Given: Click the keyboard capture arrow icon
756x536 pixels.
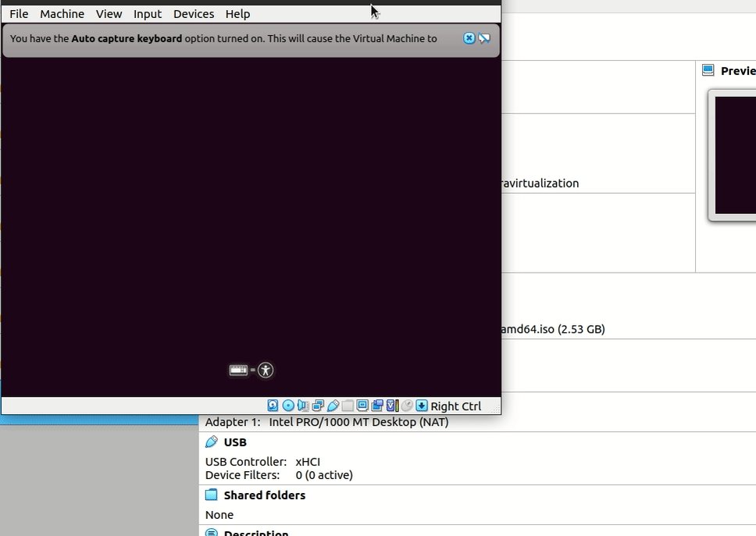Looking at the screenshot, I should click(422, 406).
